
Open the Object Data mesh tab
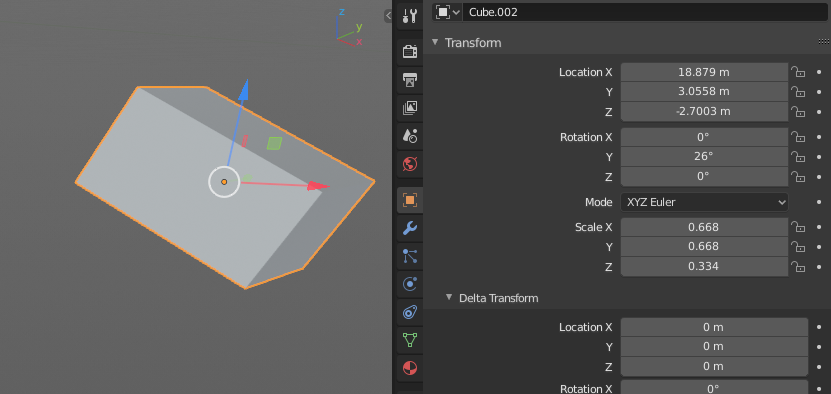click(x=409, y=339)
